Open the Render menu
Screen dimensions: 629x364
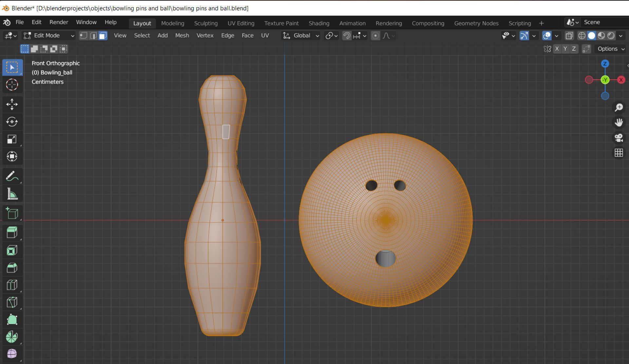tap(59, 22)
